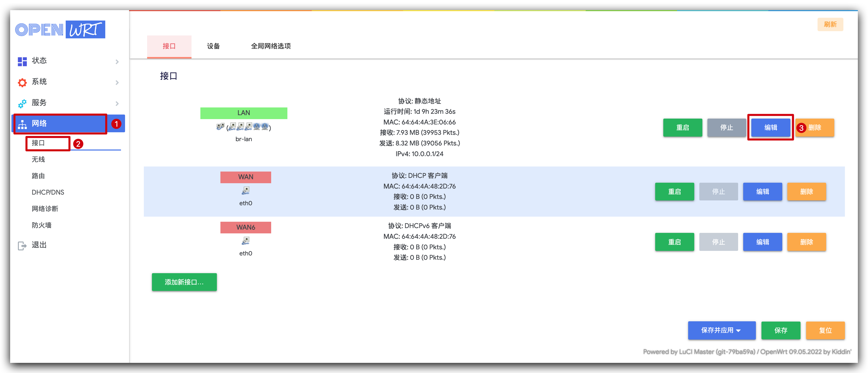Edit the LAN interface
The height and width of the screenshot is (373, 868).
pyautogui.click(x=771, y=128)
